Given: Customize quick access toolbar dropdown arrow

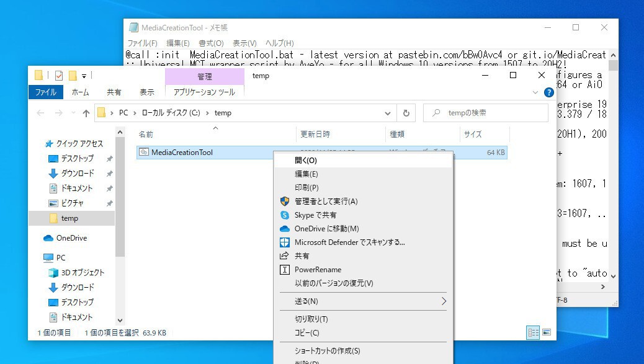Looking at the screenshot, I should point(84,76).
